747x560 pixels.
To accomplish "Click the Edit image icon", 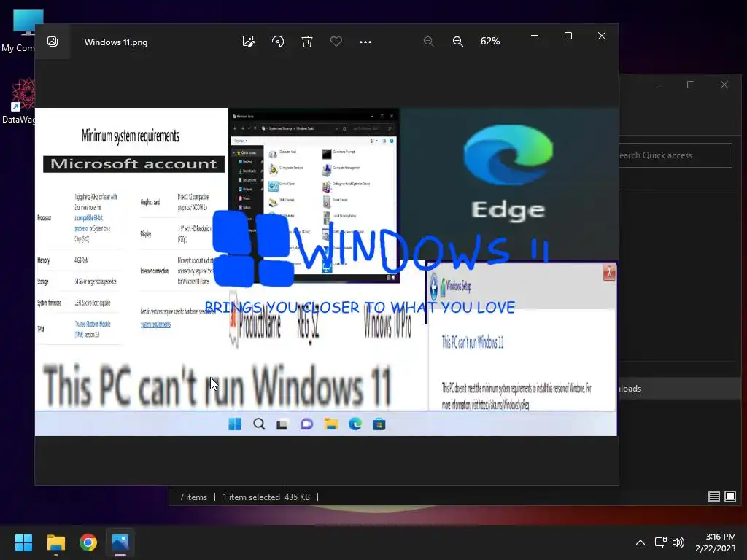I will pos(248,42).
